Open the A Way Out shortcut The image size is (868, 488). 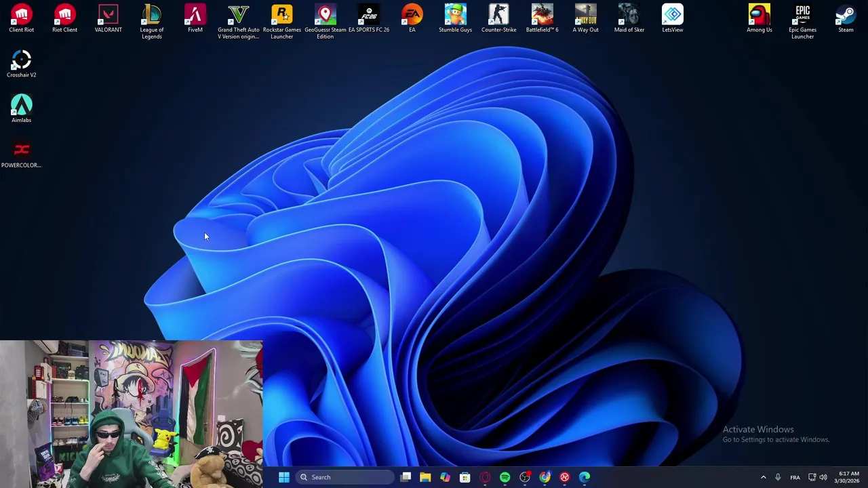pos(585,18)
